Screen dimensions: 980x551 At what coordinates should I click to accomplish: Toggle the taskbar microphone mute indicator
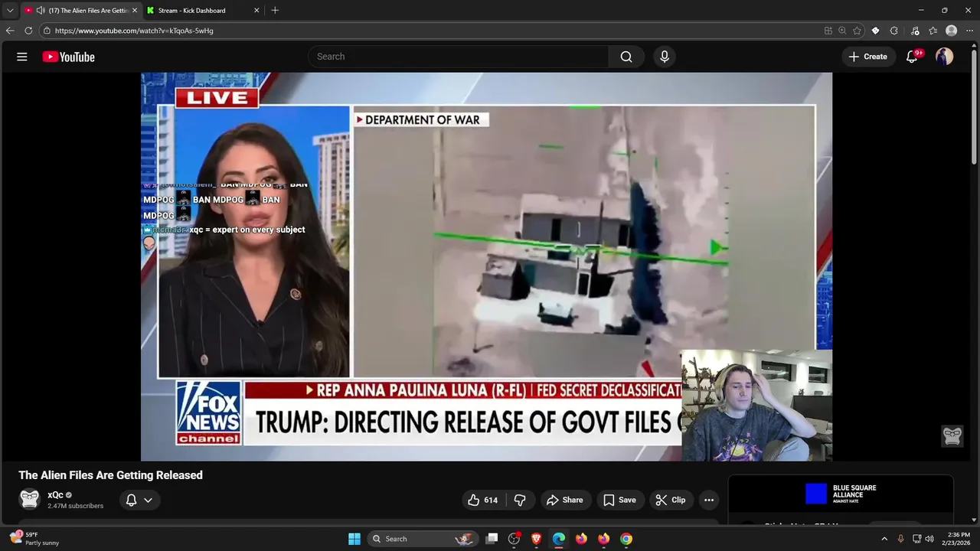point(900,539)
